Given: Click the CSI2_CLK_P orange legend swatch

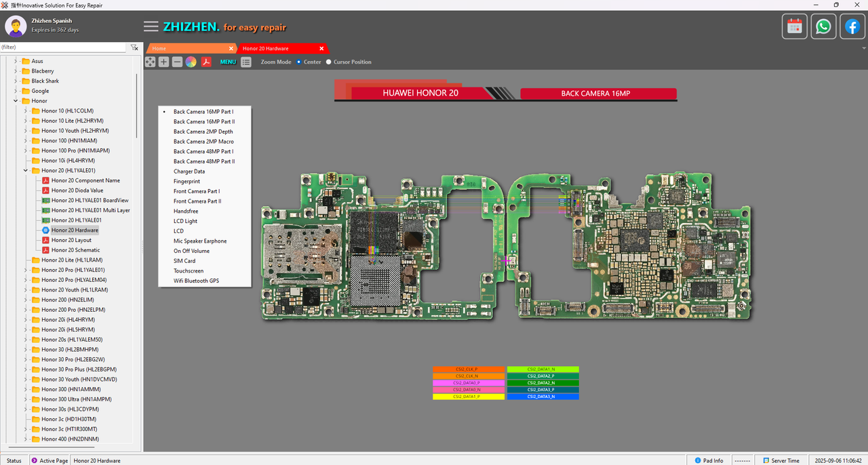Looking at the screenshot, I should pyautogui.click(x=469, y=369).
